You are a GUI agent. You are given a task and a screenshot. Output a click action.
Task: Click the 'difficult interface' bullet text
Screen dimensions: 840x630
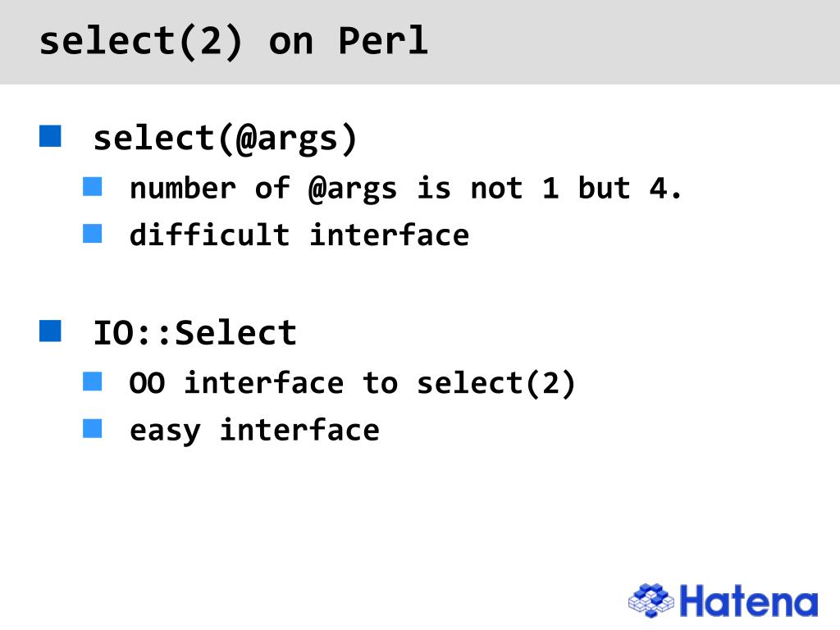[299, 235]
